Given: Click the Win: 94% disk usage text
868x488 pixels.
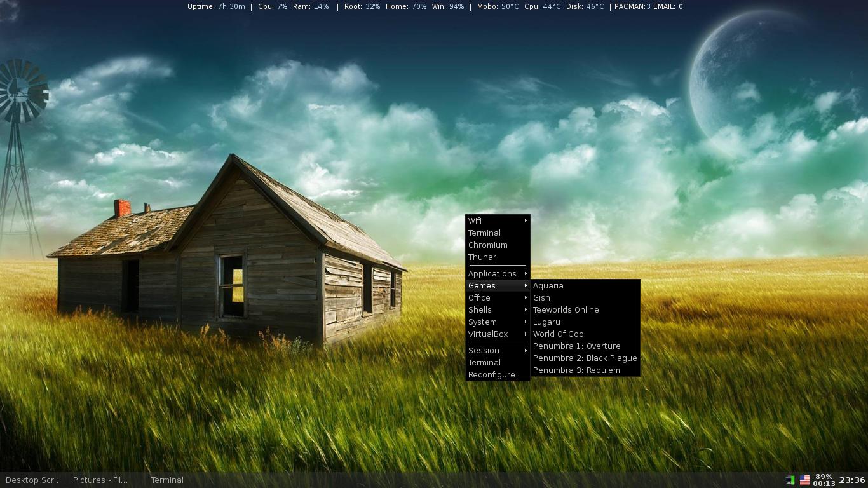Looking at the screenshot, I should click(x=448, y=6).
